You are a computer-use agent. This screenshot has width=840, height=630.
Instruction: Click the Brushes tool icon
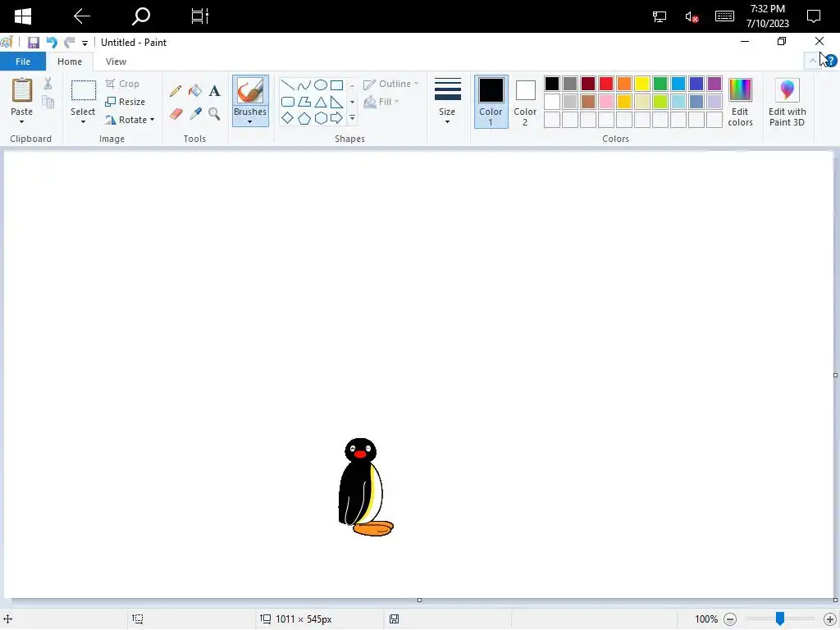(250, 90)
